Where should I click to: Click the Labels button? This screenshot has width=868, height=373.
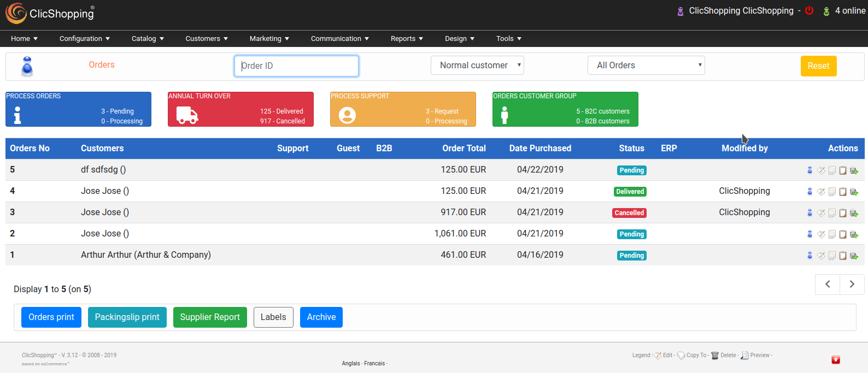[x=273, y=317]
